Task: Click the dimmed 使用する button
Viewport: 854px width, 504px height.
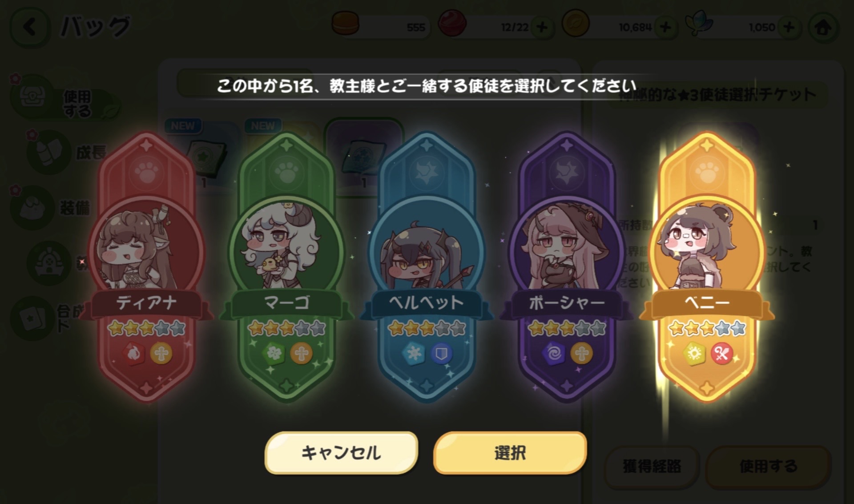Action: (768, 466)
